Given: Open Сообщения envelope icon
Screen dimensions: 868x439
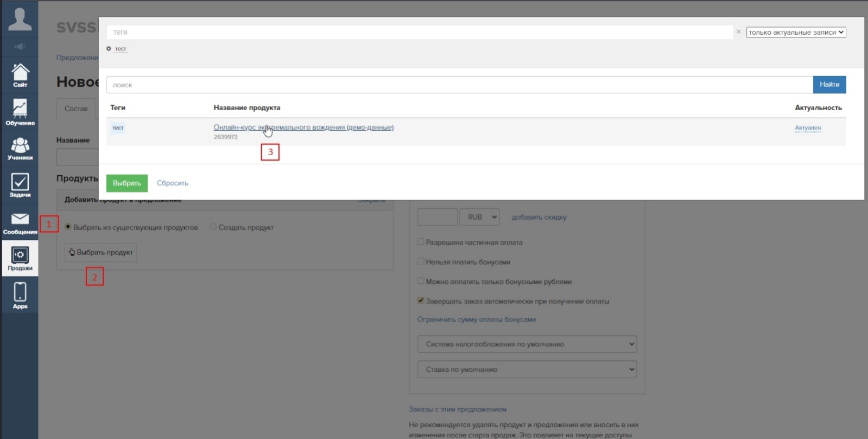Looking at the screenshot, I should [x=20, y=222].
